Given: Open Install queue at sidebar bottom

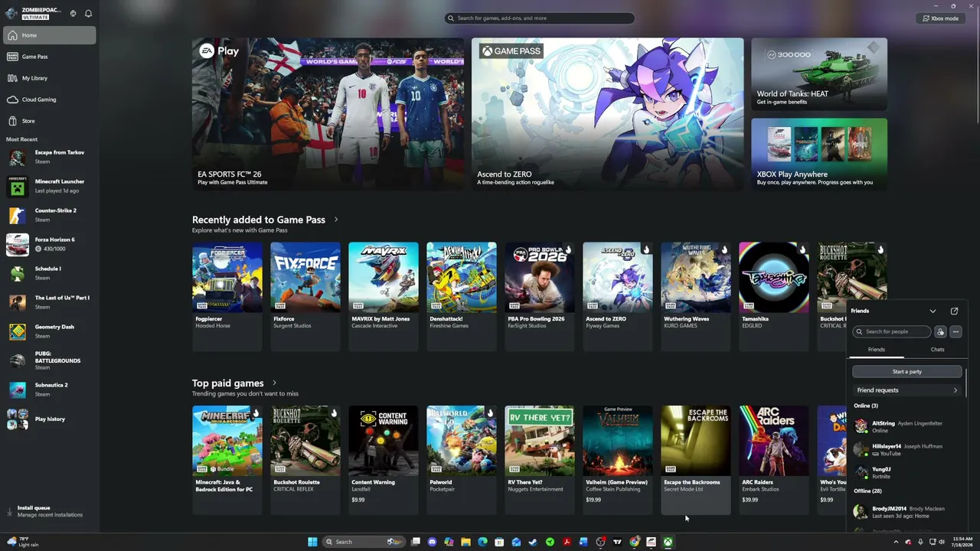Looking at the screenshot, I should click(x=50, y=511).
